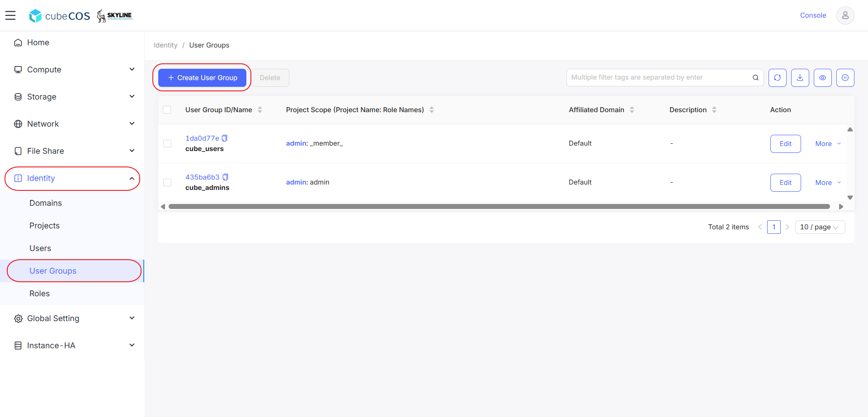Expand the File Share chevron
This screenshot has height=417, width=868.
coord(132,151)
